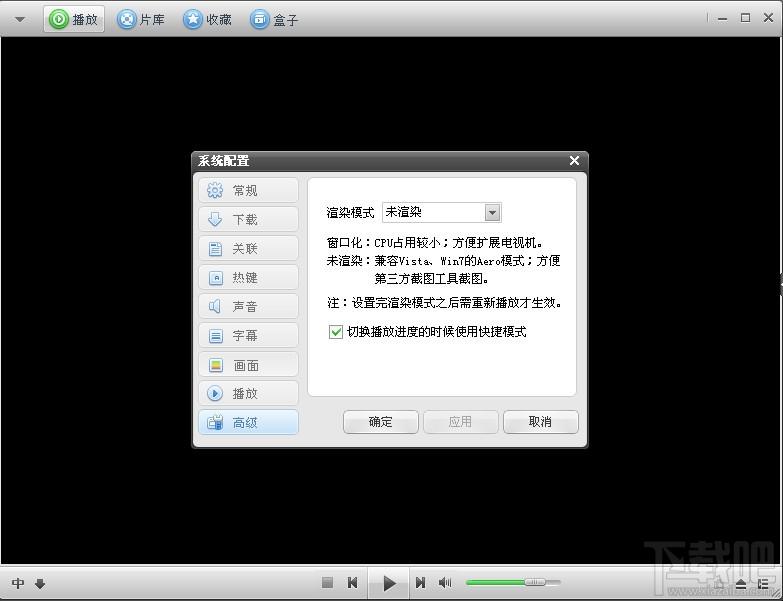Close the 系统配置 dialog
The image size is (783, 601).
pos(574,161)
